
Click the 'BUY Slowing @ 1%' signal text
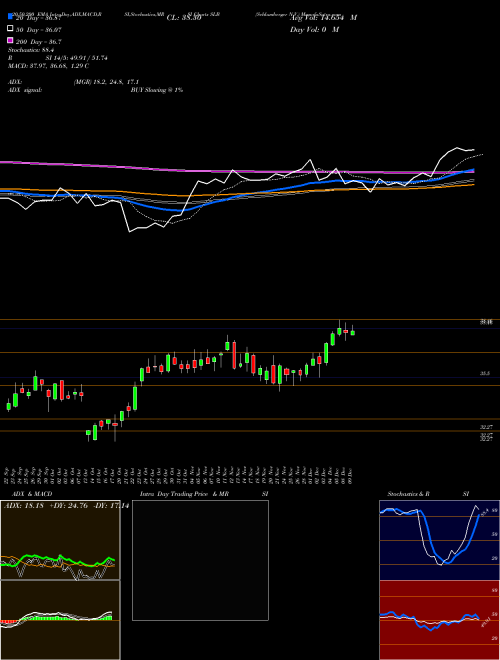pyautogui.click(x=157, y=90)
